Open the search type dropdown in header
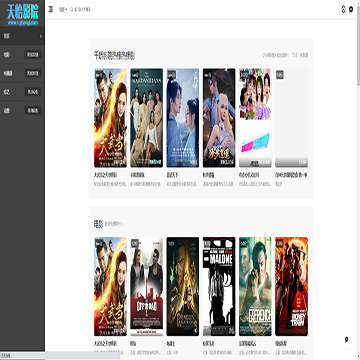The height and width of the screenshot is (360, 360). pyautogui.click(x=63, y=9)
